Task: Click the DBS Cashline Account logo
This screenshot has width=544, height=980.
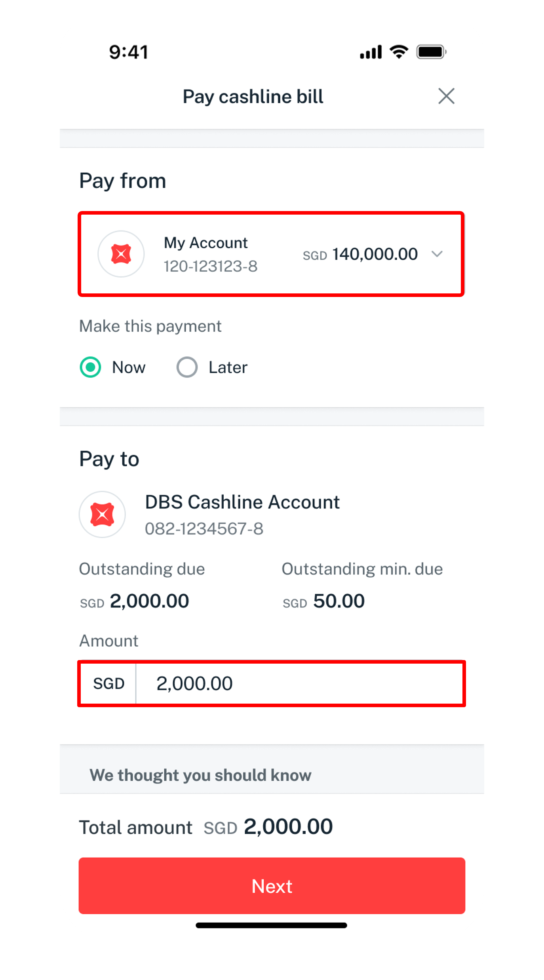Action: [x=102, y=514]
